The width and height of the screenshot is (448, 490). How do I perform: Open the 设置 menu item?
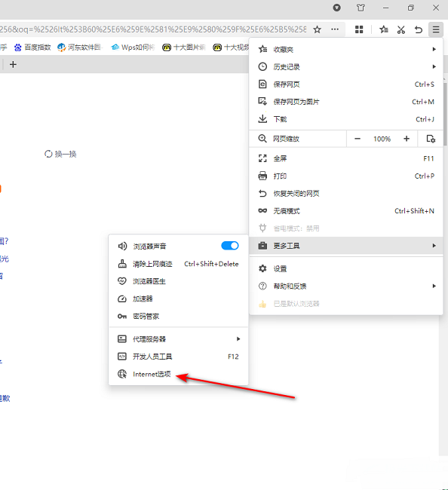point(346,269)
